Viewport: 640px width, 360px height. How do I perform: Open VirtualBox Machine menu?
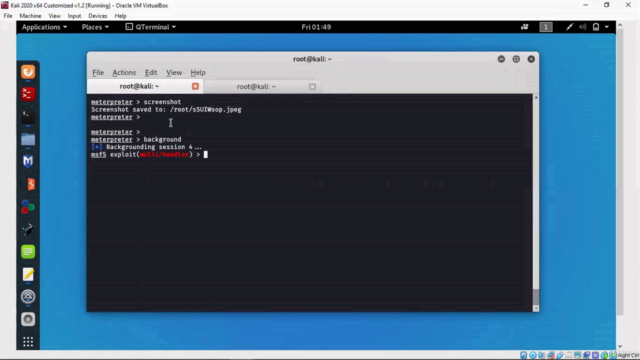coord(30,16)
